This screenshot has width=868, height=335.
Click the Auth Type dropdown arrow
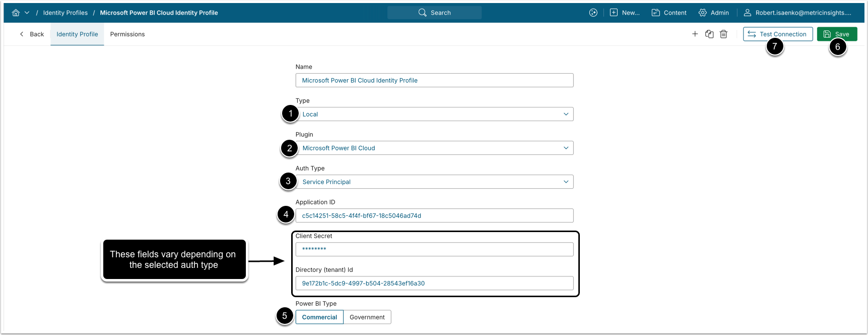click(x=566, y=182)
